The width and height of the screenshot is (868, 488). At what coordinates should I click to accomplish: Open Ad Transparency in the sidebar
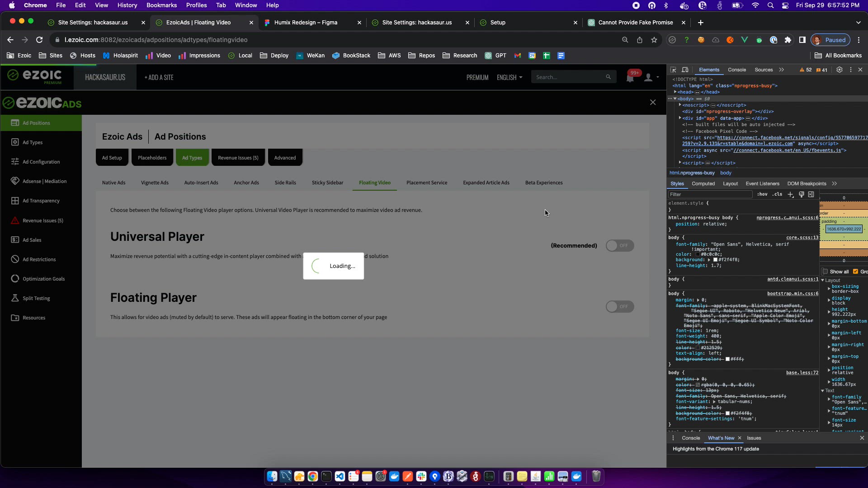point(41,201)
